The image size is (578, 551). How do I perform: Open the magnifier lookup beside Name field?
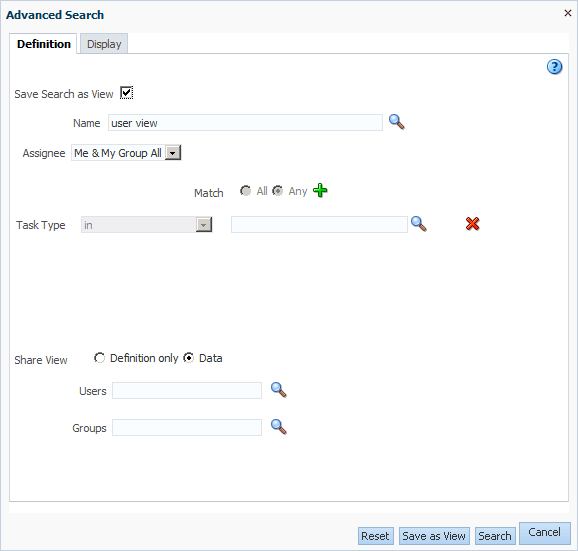[x=397, y=122]
